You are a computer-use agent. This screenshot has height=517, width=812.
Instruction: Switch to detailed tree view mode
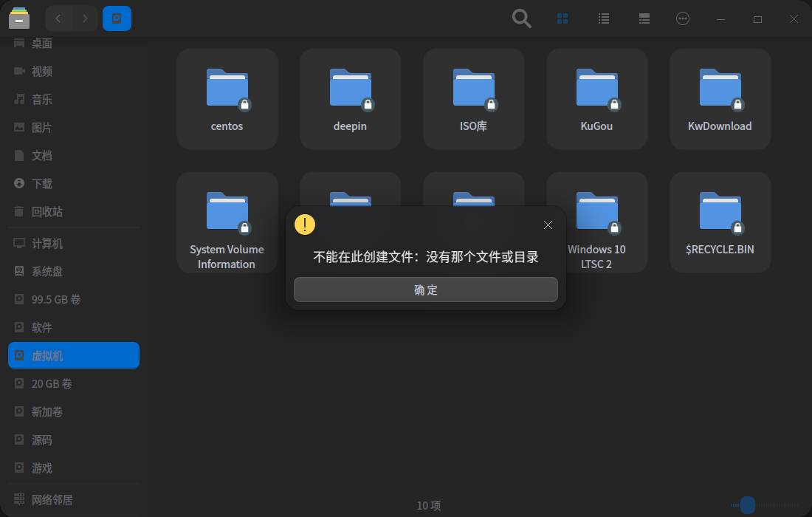(x=644, y=18)
